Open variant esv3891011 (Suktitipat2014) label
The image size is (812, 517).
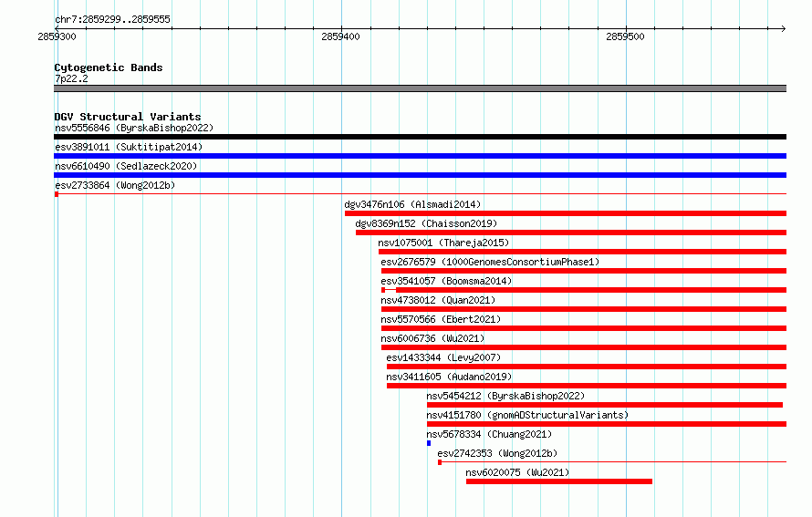(129, 147)
